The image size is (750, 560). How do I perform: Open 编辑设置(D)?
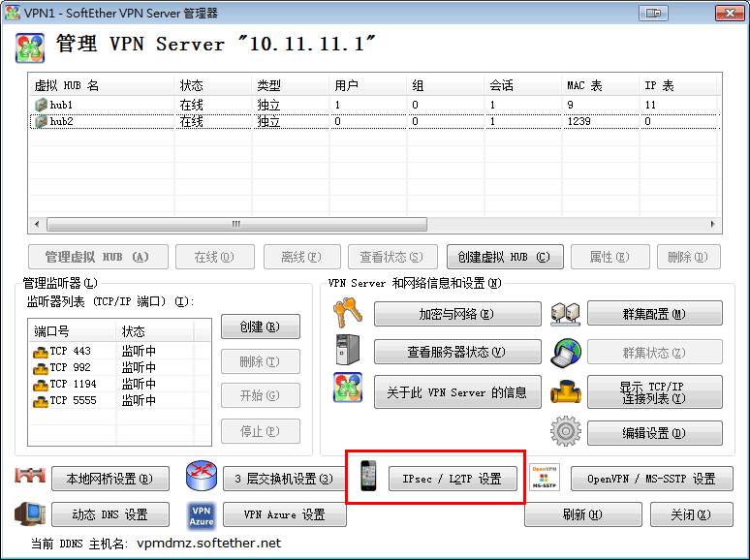[x=654, y=433]
